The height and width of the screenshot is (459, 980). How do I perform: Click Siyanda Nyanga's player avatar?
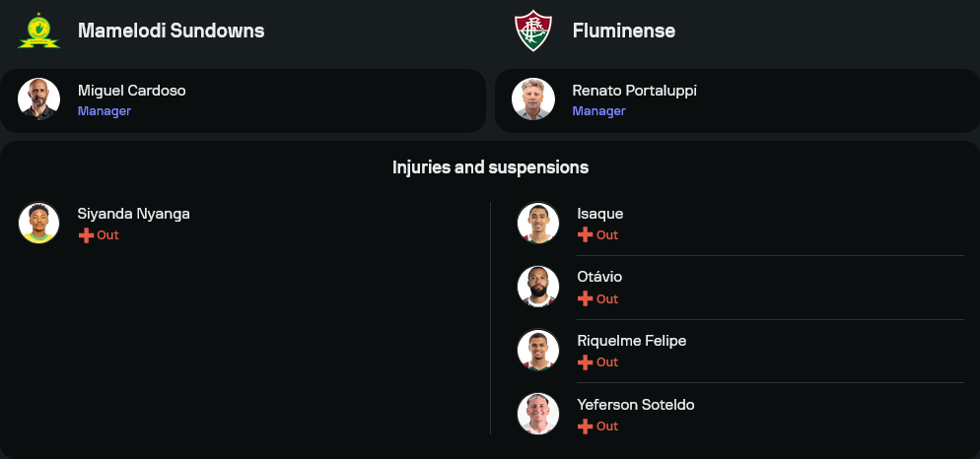(38, 223)
